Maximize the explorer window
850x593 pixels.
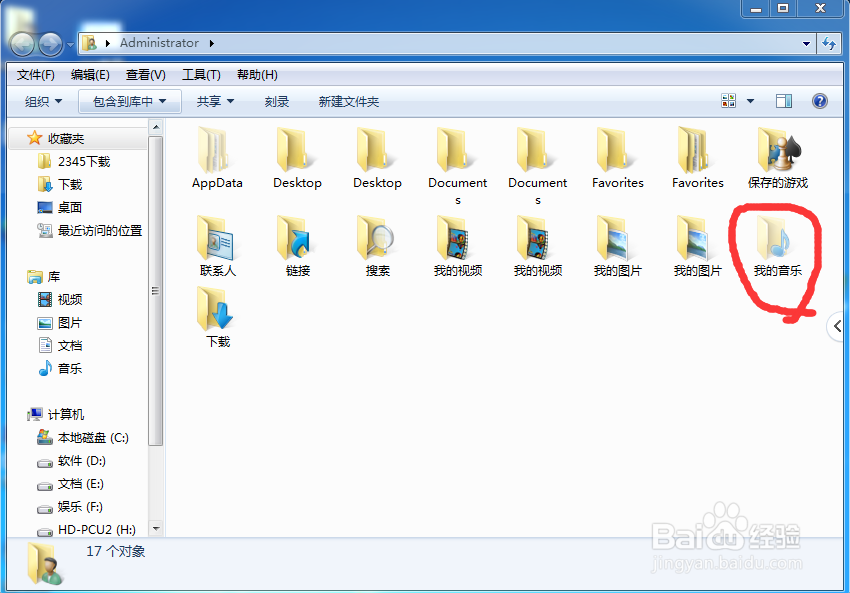coord(783,8)
